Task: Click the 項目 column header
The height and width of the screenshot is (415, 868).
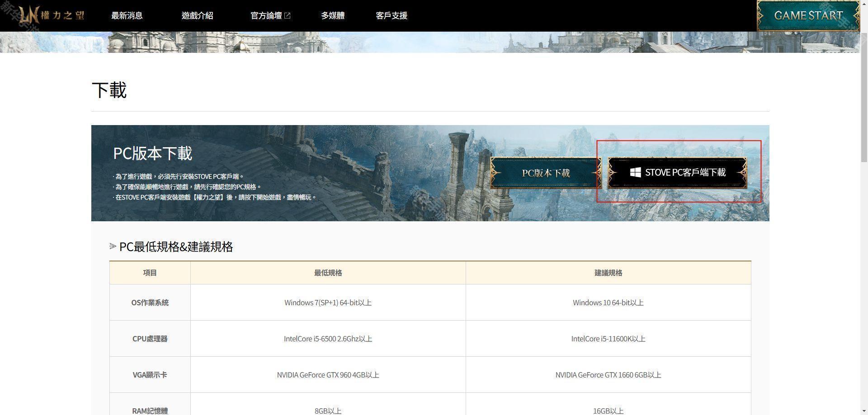Action: [x=150, y=273]
